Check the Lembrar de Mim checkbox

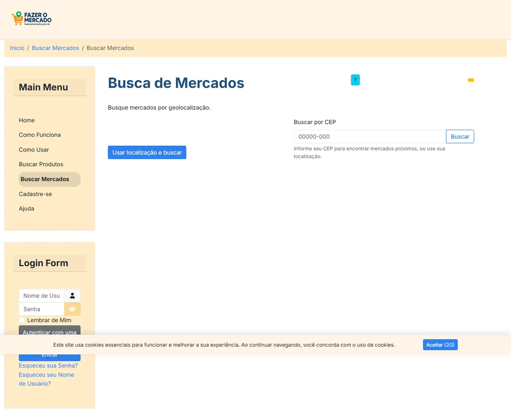pyautogui.click(x=22, y=320)
